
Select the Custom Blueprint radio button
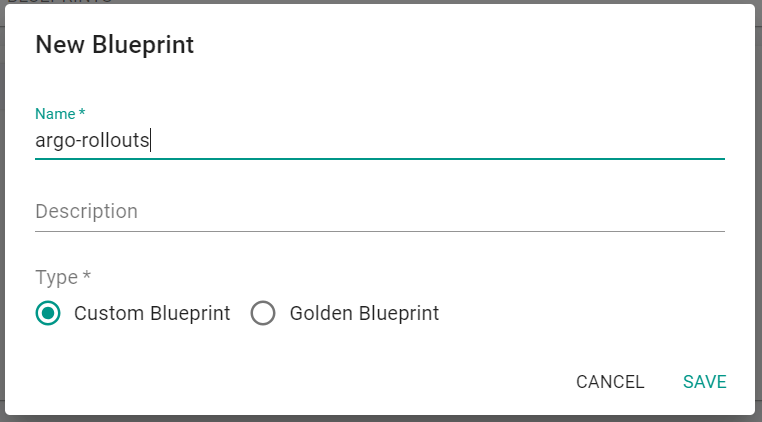point(48,313)
